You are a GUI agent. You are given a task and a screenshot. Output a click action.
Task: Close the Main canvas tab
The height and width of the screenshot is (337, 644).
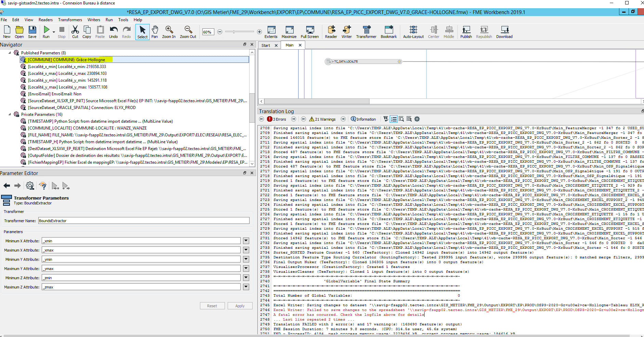click(300, 45)
